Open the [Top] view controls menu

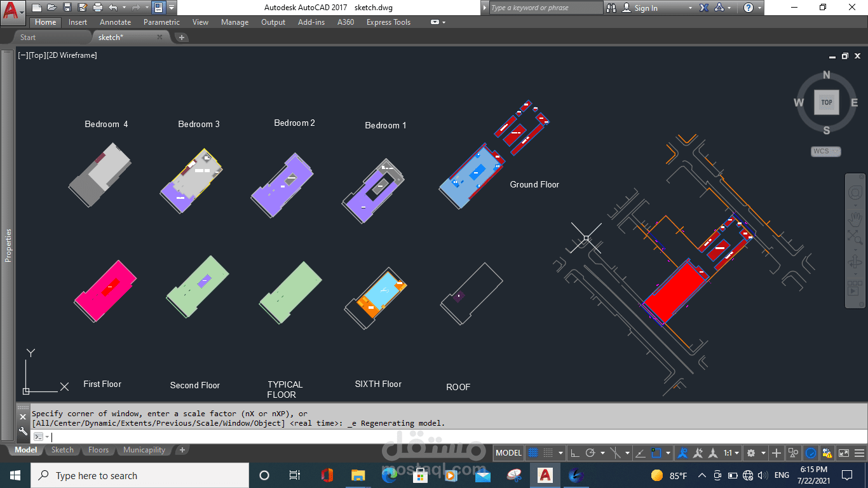click(x=37, y=55)
